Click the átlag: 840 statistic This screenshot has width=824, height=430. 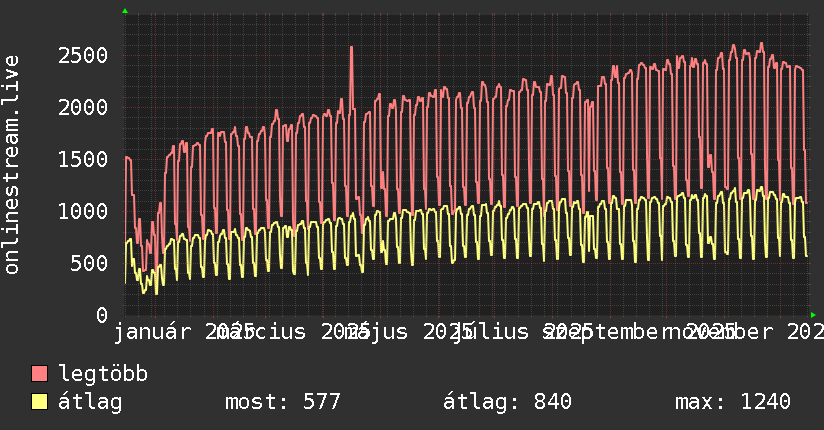tap(507, 402)
